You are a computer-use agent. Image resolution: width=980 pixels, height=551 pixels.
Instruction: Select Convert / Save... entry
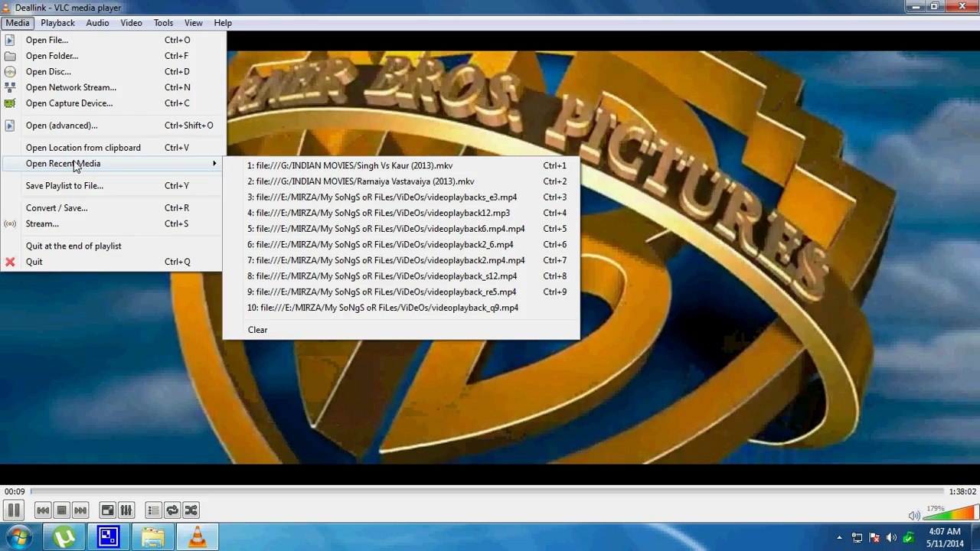point(112,208)
